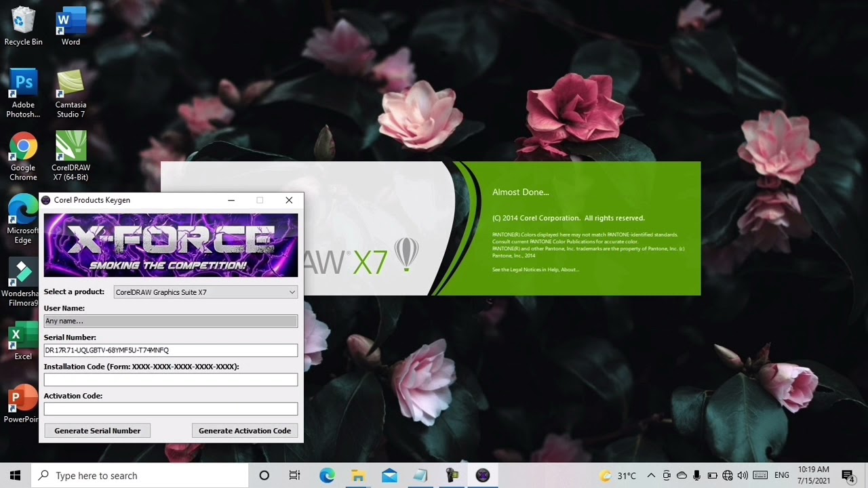Click the touch keyboard tray icon
Screen dimensions: 868x488
click(x=760, y=476)
